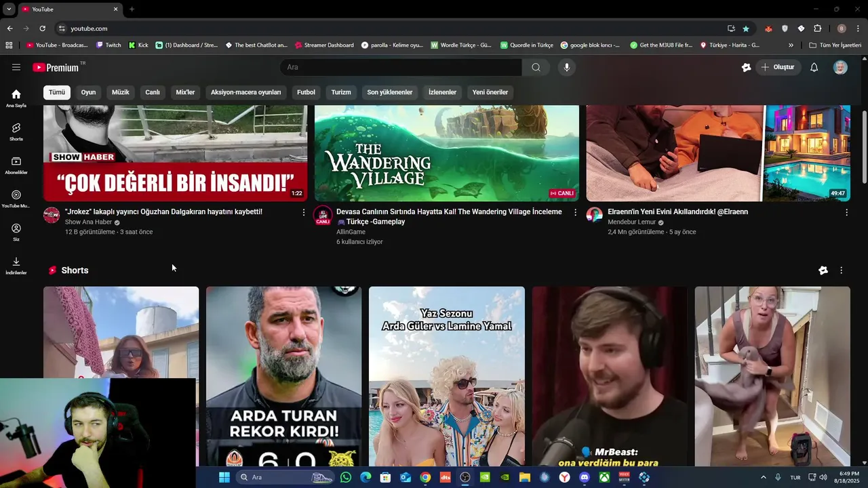Reload the page in Chrome
This screenshot has width=868, height=488.
point(42,28)
